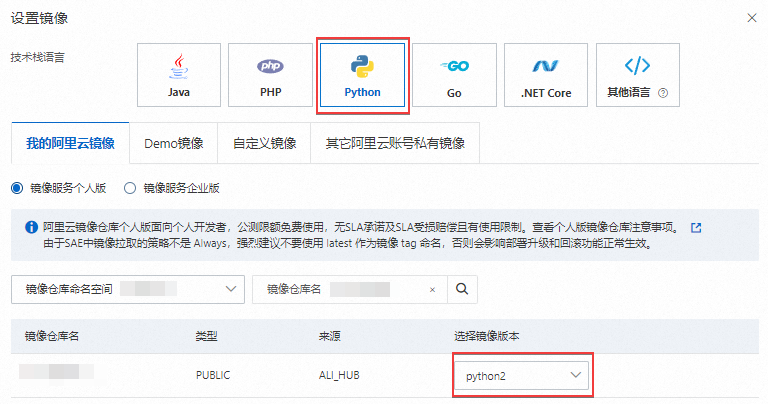Screen dimensions: 768x404
Task: Select the .NET Core language tile
Action: [546, 75]
